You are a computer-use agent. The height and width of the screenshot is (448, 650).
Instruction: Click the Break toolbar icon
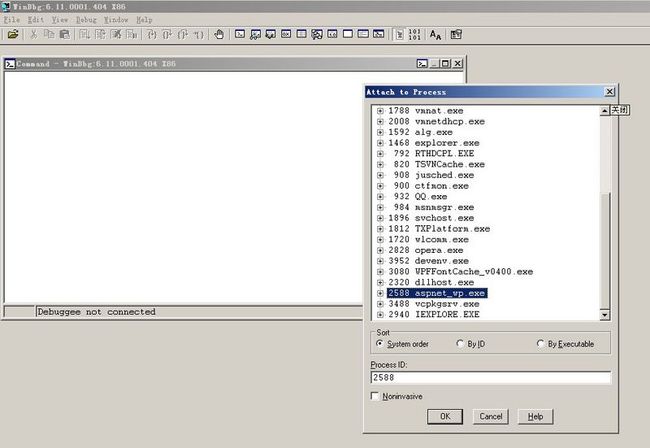131,34
